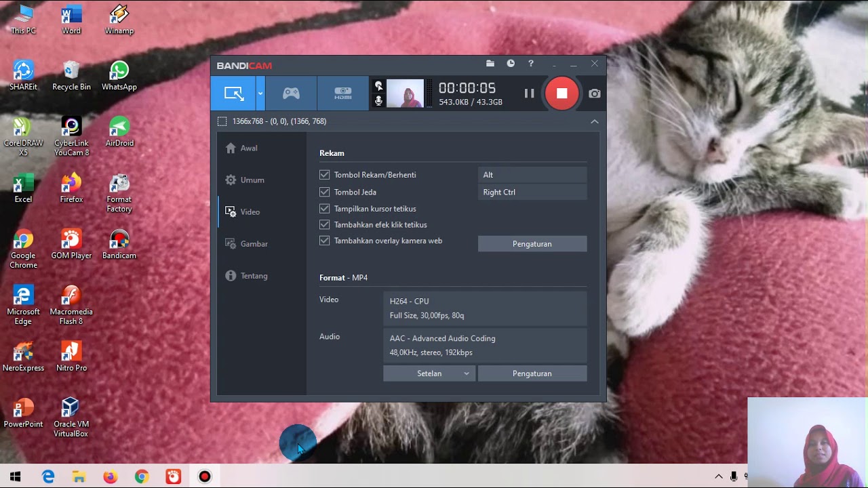Click Pengaturan button under Rekam
868x488 pixels.
(x=532, y=244)
